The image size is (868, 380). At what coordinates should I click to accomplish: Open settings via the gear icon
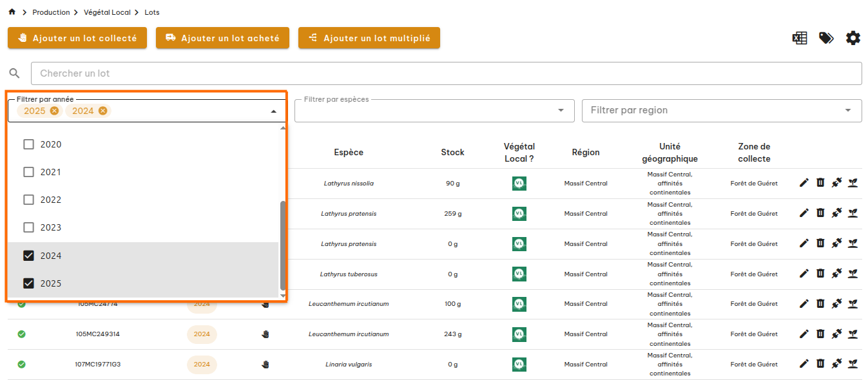pyautogui.click(x=853, y=38)
